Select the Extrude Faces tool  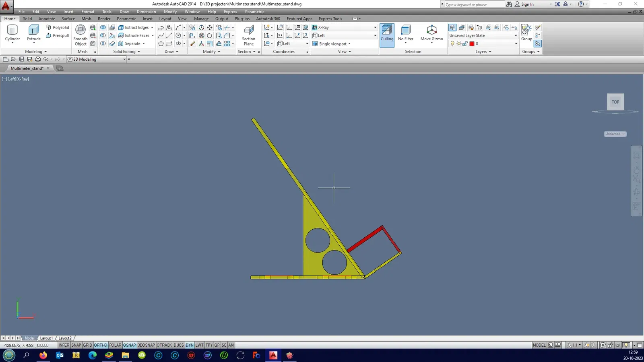pos(134,35)
